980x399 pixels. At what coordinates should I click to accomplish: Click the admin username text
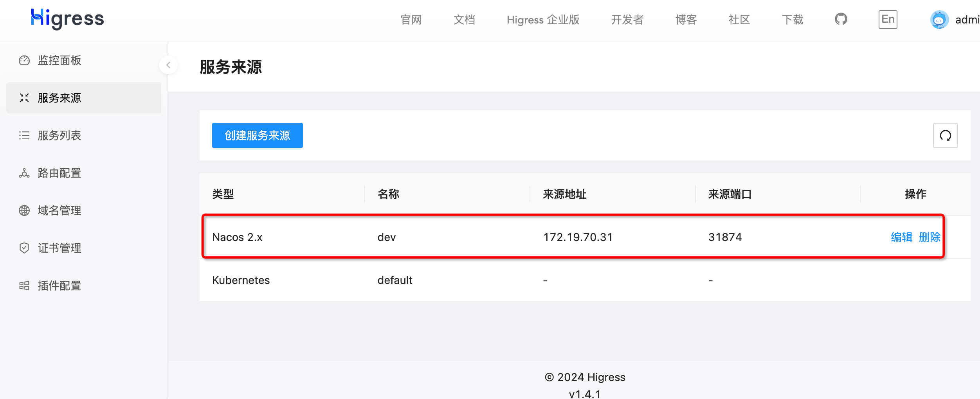967,20
